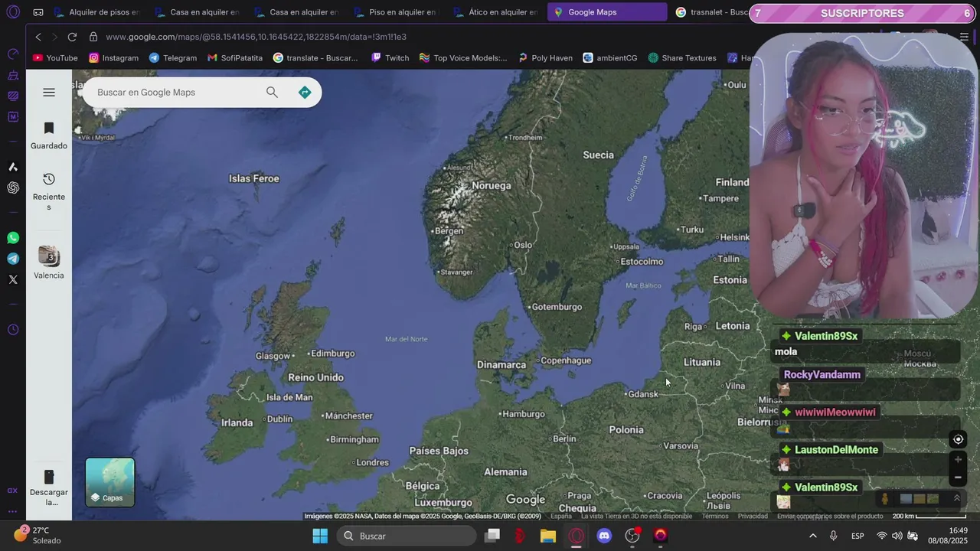Open the Twitch bookmark
Viewport: 980px width, 551px height.
(390, 58)
